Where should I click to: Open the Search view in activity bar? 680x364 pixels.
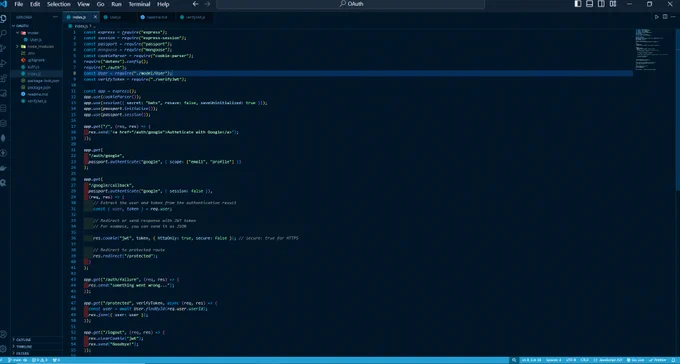tap(4, 33)
